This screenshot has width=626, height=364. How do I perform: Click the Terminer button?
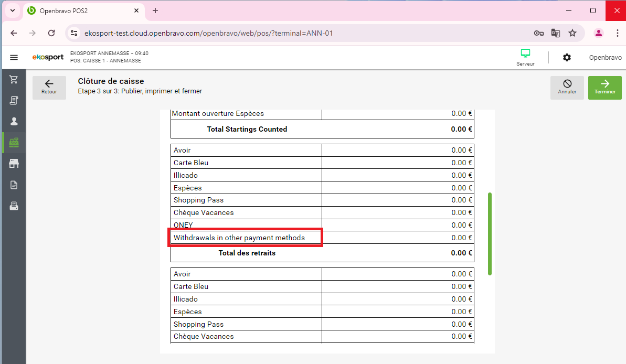[604, 88]
